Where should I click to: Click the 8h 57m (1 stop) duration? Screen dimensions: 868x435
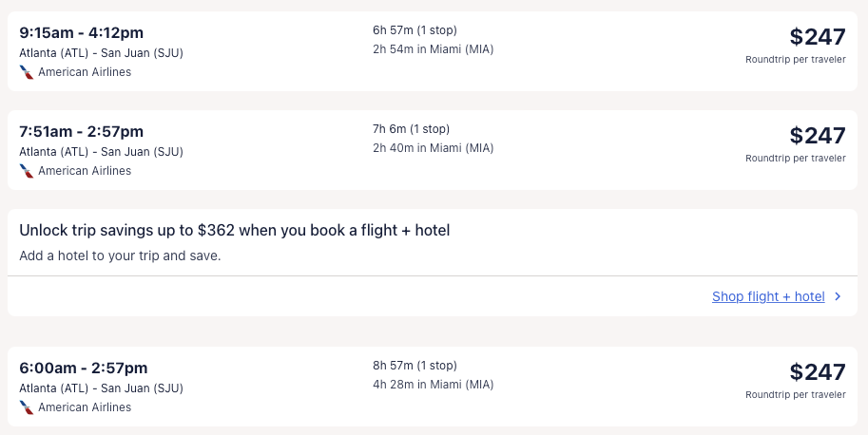coord(415,366)
